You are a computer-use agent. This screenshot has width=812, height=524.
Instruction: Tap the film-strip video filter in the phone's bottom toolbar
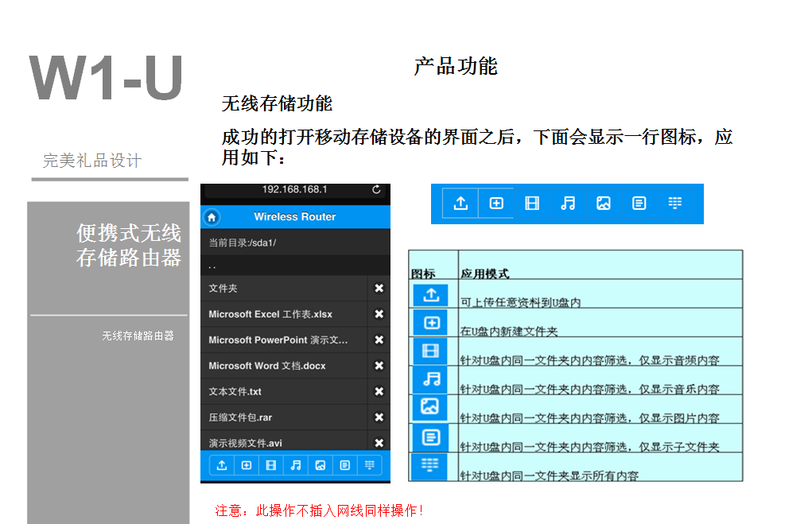point(271,465)
